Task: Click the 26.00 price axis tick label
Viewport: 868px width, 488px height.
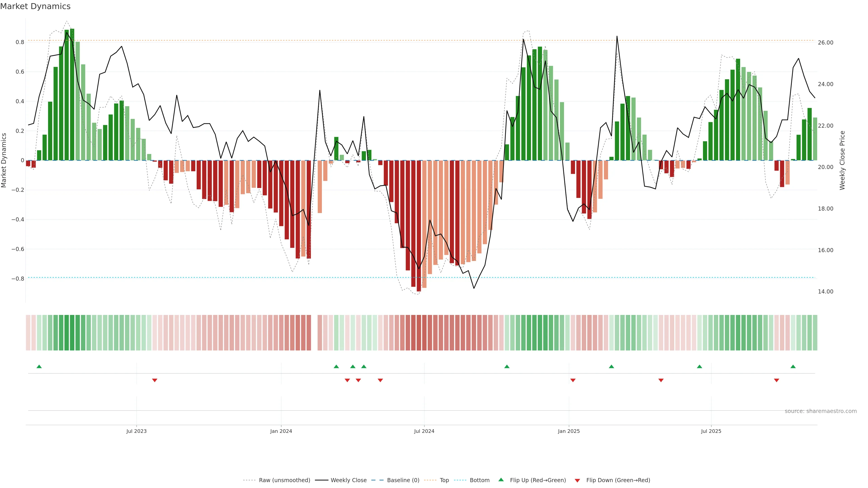Action: point(825,42)
